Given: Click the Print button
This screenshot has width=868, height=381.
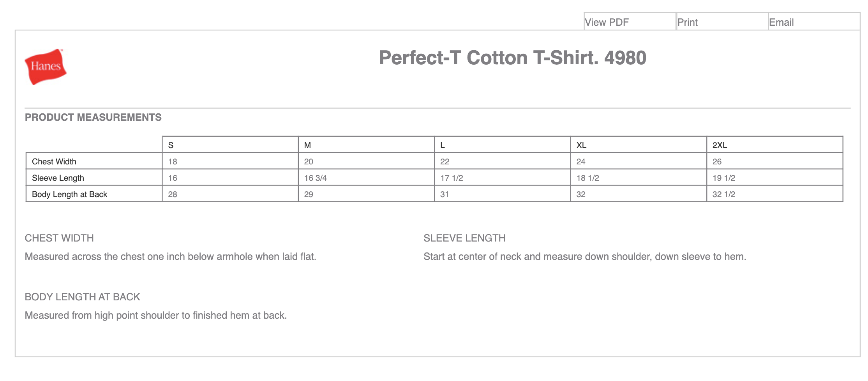Looking at the screenshot, I should coord(722,21).
